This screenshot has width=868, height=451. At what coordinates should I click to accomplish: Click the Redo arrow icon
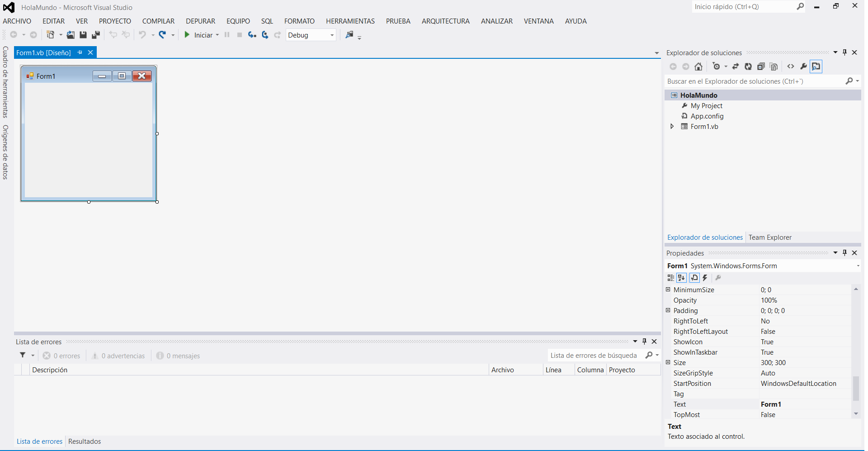pos(162,35)
